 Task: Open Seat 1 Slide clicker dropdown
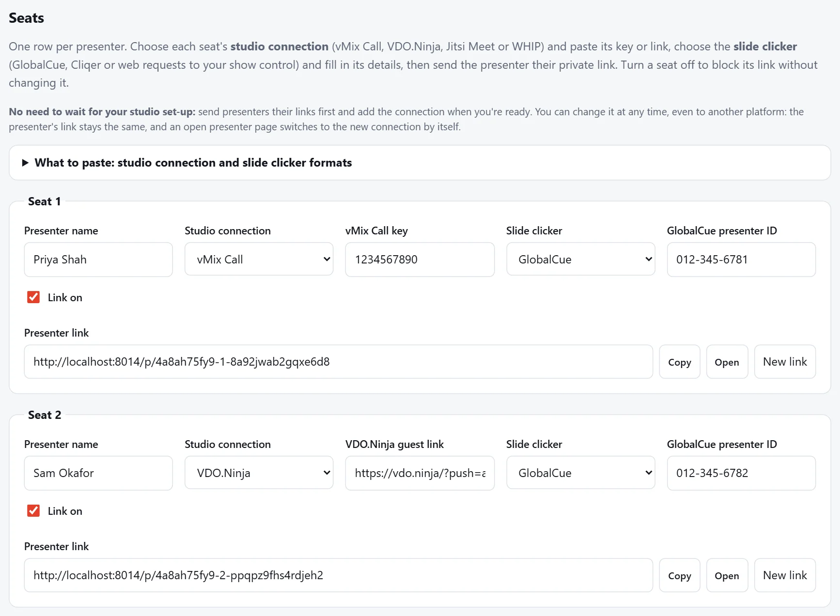coord(580,259)
